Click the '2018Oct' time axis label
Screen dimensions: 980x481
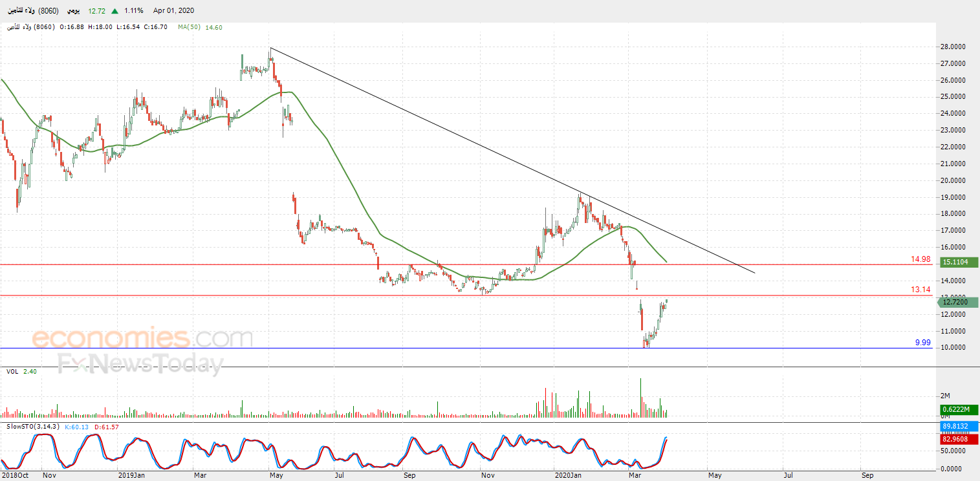click(14, 476)
